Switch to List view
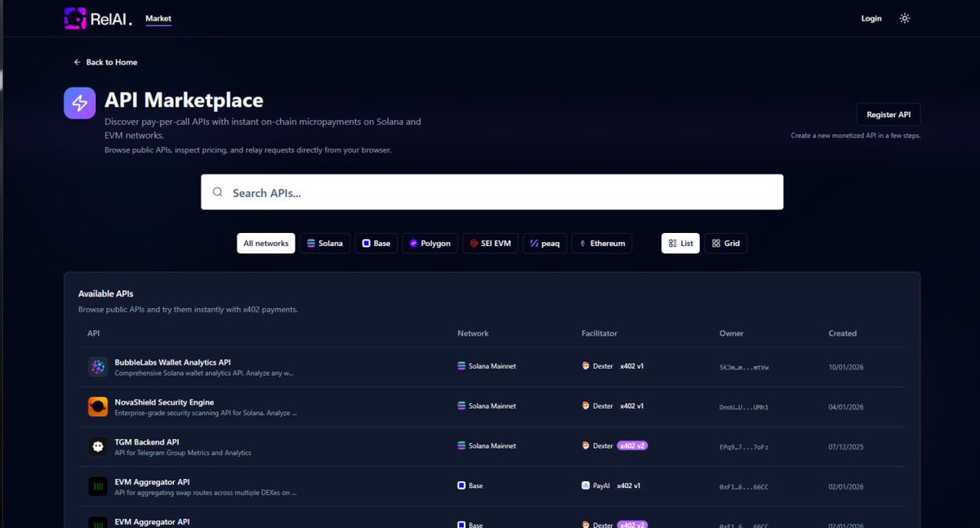The width and height of the screenshot is (980, 528). pyautogui.click(x=680, y=243)
